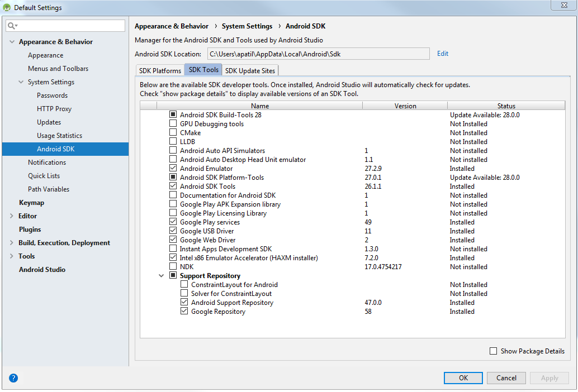Check the NDK package checkbox
Viewport: 578px width, 392px height.
(173, 266)
